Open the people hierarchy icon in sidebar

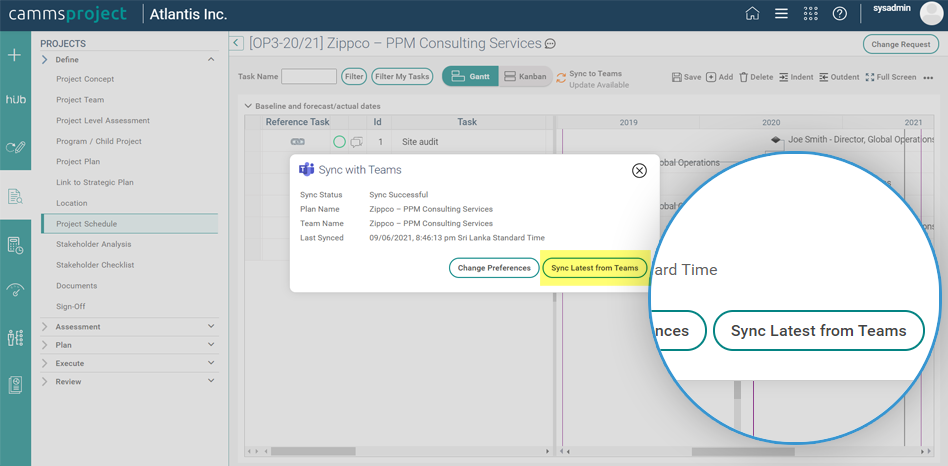click(15, 337)
